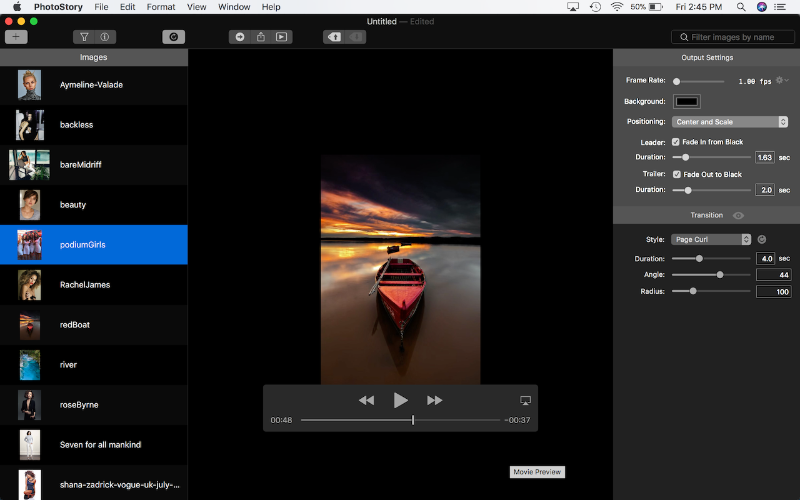This screenshot has width=800, height=500.
Task: Open the Positioning dropdown Center and Scale
Action: coord(730,122)
